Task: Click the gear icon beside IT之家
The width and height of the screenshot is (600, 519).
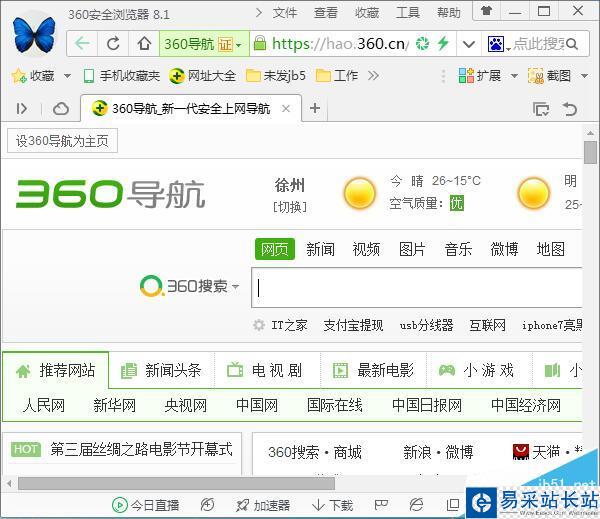Action: coord(259,325)
